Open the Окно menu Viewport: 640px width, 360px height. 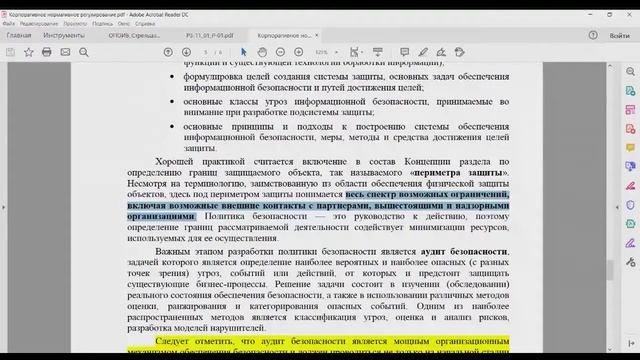[x=124, y=24]
